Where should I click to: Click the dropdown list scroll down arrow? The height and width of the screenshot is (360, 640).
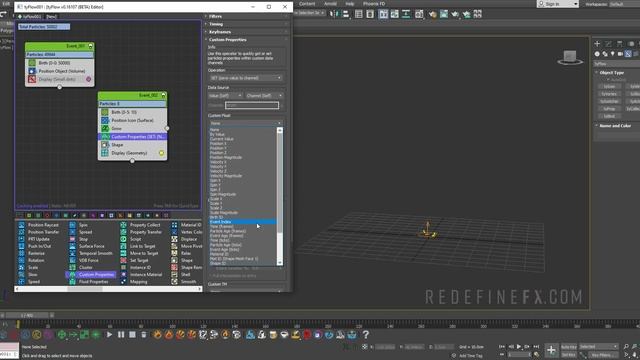tap(280, 263)
